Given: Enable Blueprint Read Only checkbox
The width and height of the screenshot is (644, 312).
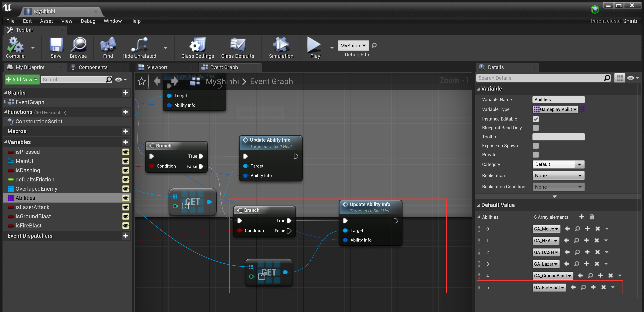Looking at the screenshot, I should pos(536,128).
